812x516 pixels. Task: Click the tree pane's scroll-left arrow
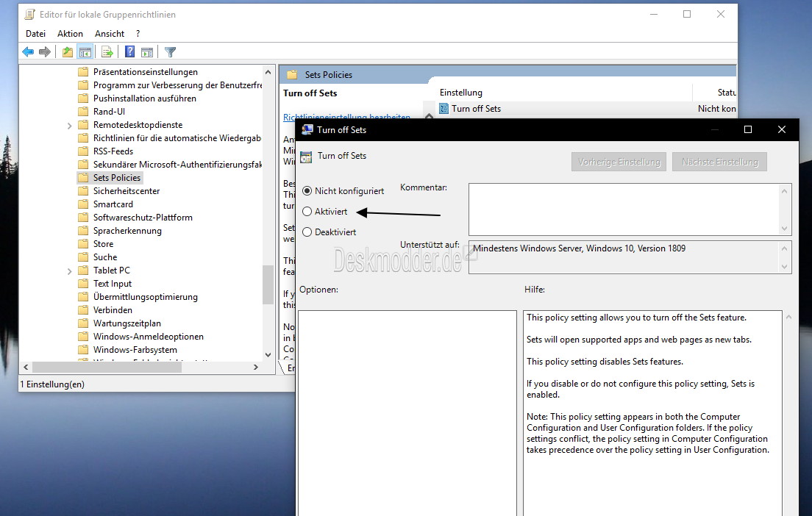tap(26, 367)
